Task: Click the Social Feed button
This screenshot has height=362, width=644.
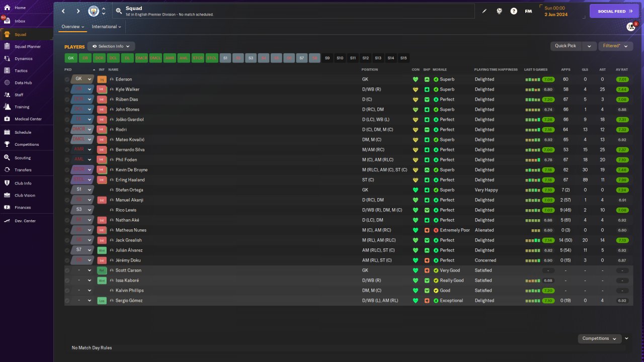Action: point(614,11)
